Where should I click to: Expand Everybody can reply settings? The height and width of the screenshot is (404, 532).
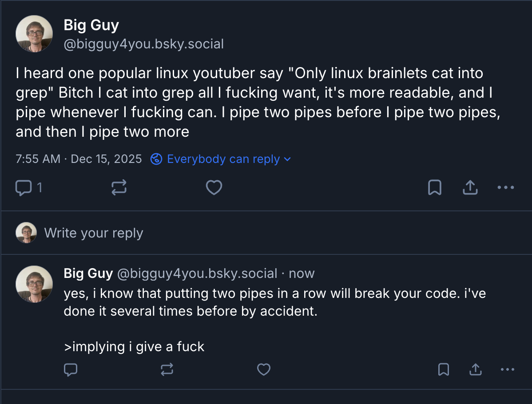click(x=221, y=159)
